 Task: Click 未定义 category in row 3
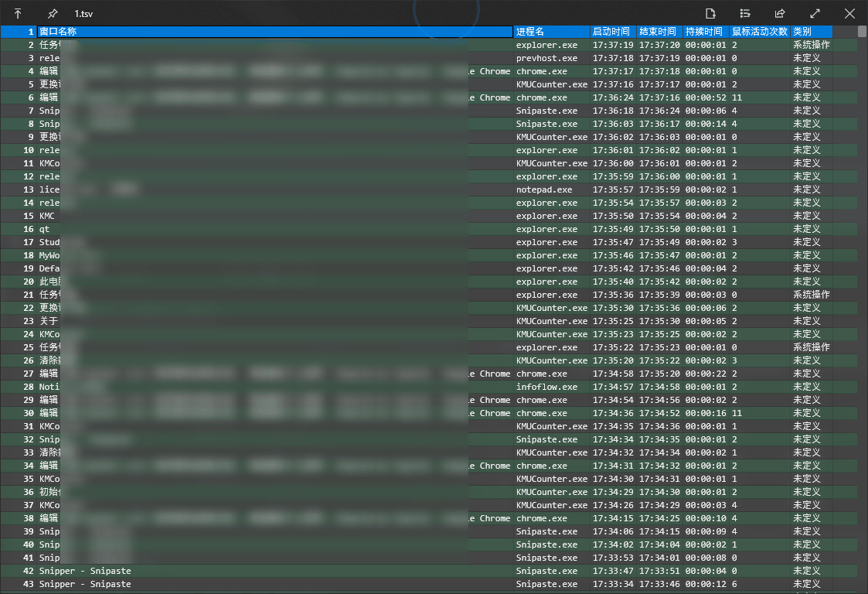pos(807,58)
